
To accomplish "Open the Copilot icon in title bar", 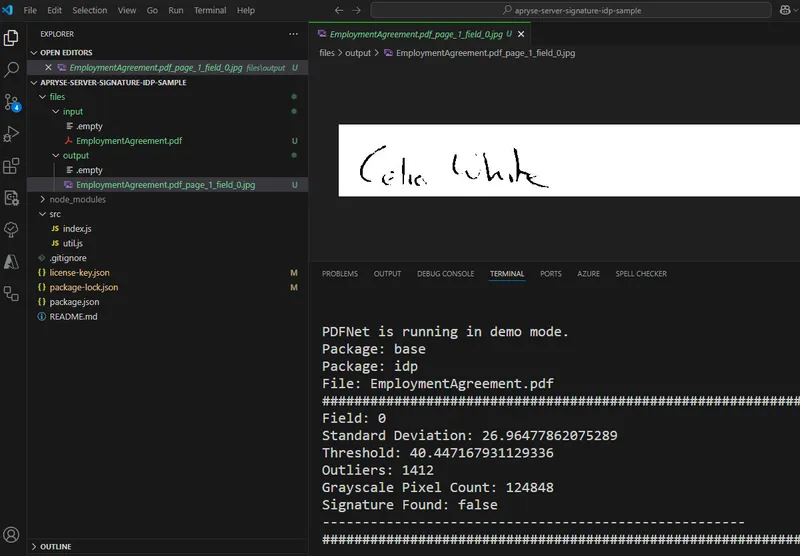I will (x=785, y=10).
